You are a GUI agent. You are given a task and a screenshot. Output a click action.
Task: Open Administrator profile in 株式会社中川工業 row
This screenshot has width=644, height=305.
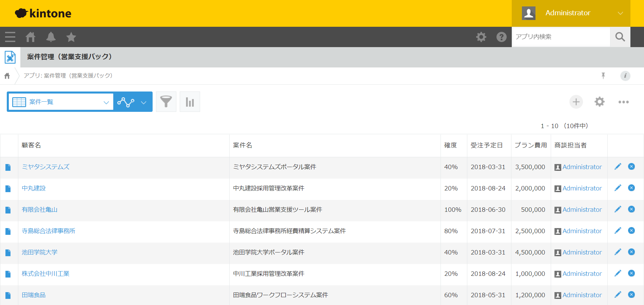(582, 273)
